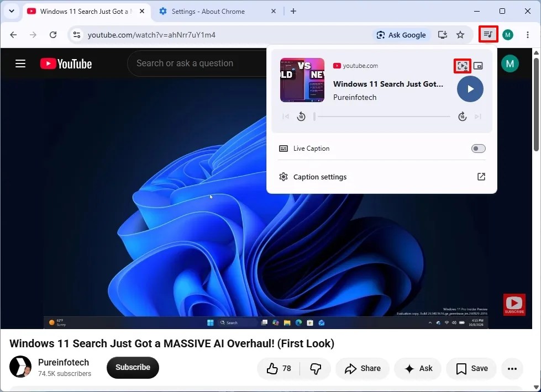The image size is (541, 392).
Task: Click the media progress seek bar
Action: 382,116
